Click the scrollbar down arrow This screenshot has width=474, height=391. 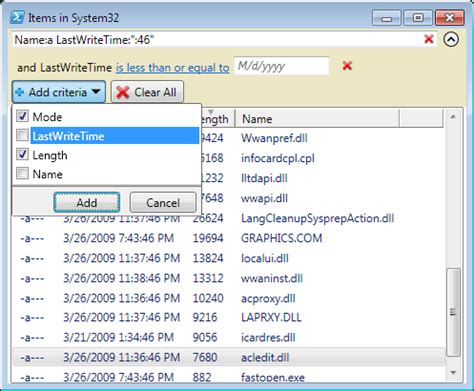point(453,372)
